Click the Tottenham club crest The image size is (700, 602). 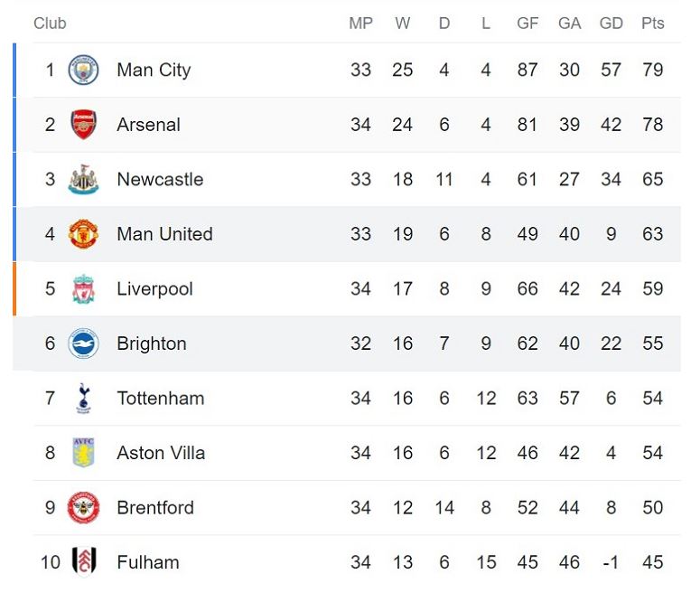tap(83, 399)
